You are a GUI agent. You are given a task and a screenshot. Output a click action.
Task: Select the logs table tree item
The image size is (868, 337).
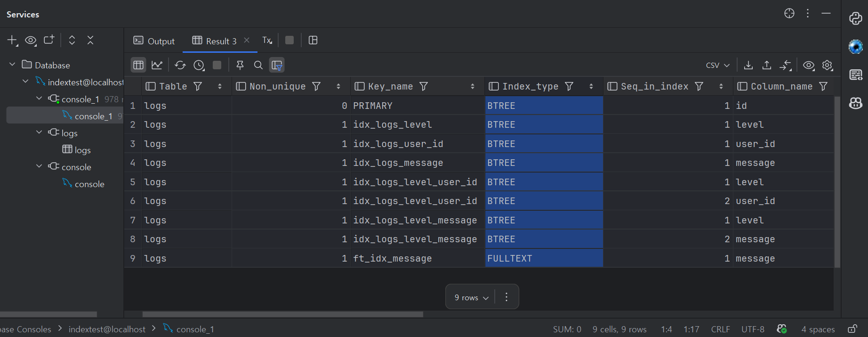tap(82, 150)
